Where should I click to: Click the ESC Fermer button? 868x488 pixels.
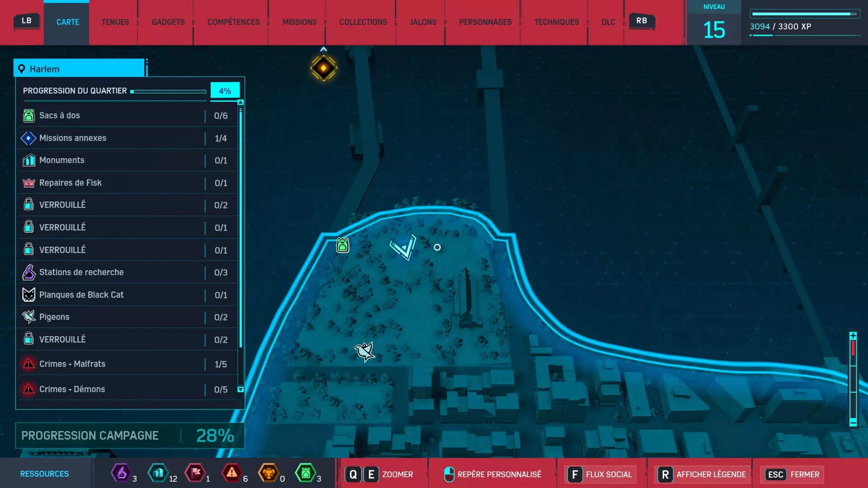793,474
